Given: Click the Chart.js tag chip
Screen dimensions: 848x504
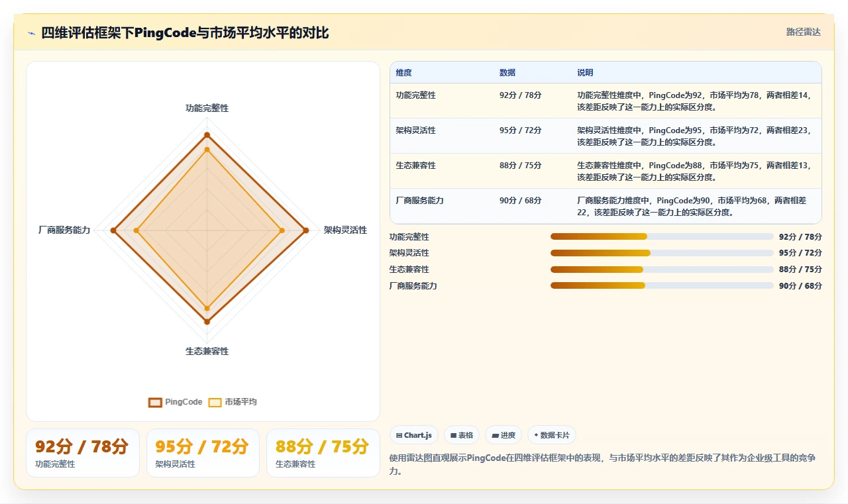Looking at the screenshot, I should click(414, 435).
